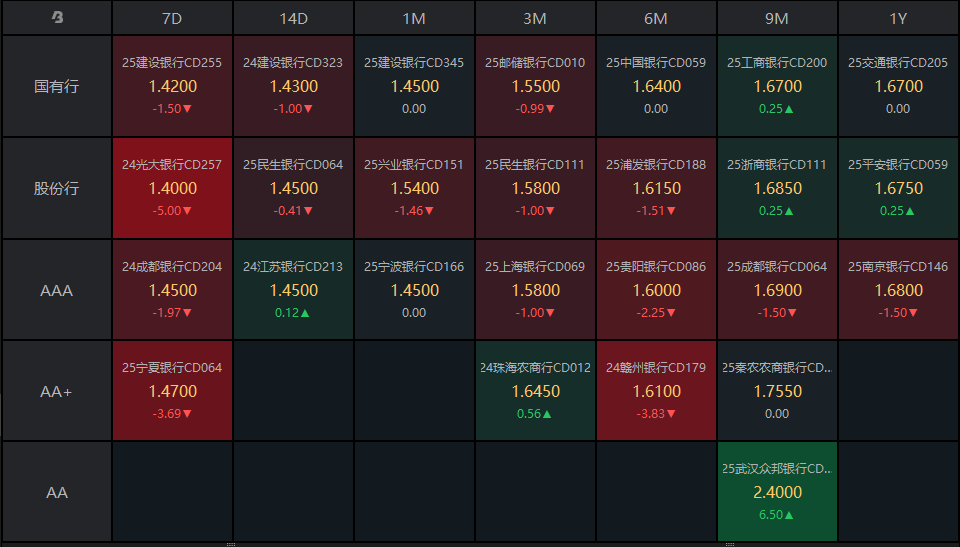Select the 1Y maturity column header
This screenshot has width=960, height=547.
[898, 18]
